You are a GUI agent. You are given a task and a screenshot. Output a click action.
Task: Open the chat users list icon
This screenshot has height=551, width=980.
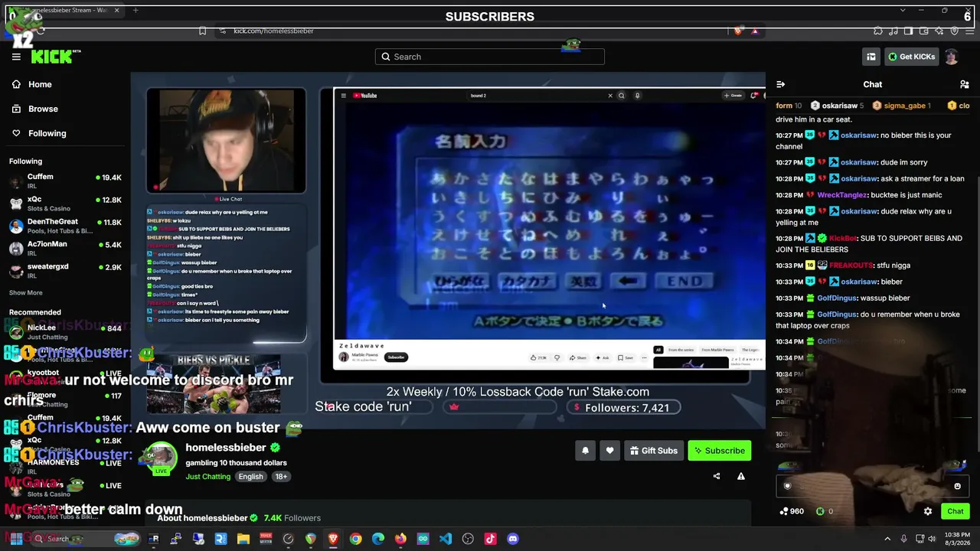pos(965,85)
